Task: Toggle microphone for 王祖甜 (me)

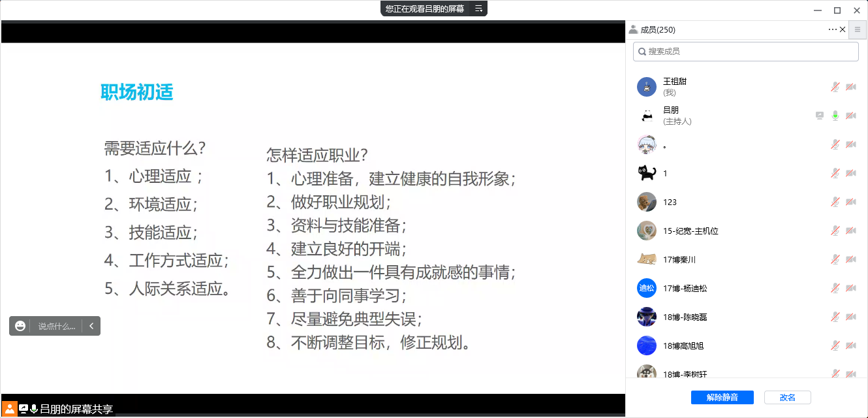Action: [x=835, y=87]
